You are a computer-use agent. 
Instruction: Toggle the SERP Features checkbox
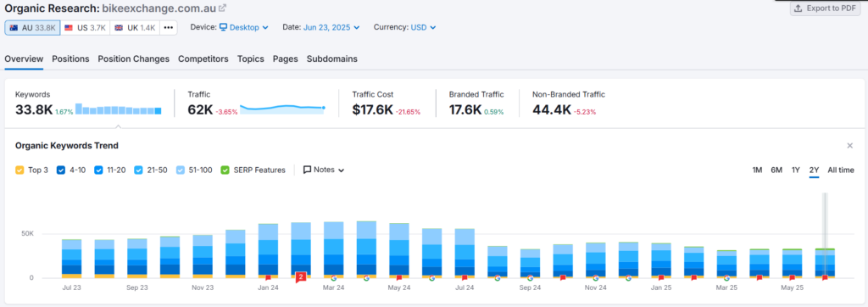(225, 170)
